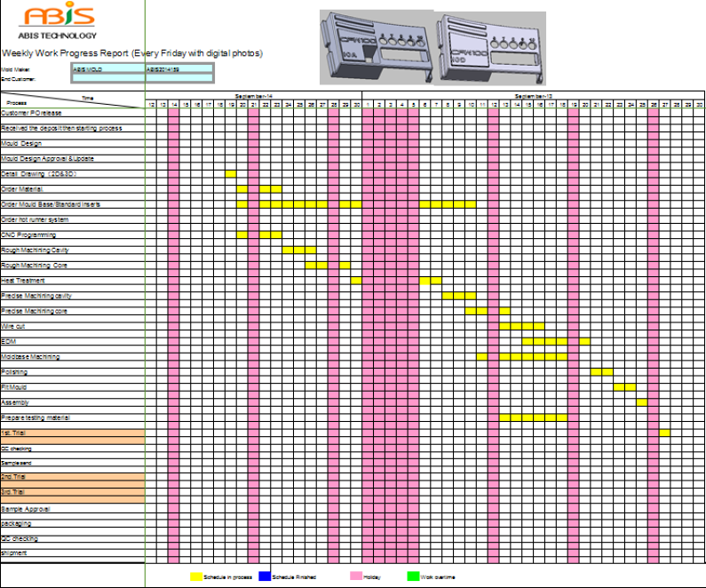This screenshot has height=588, width=706.
Task: Select the CNC Programming process cell
Action: pos(29,234)
